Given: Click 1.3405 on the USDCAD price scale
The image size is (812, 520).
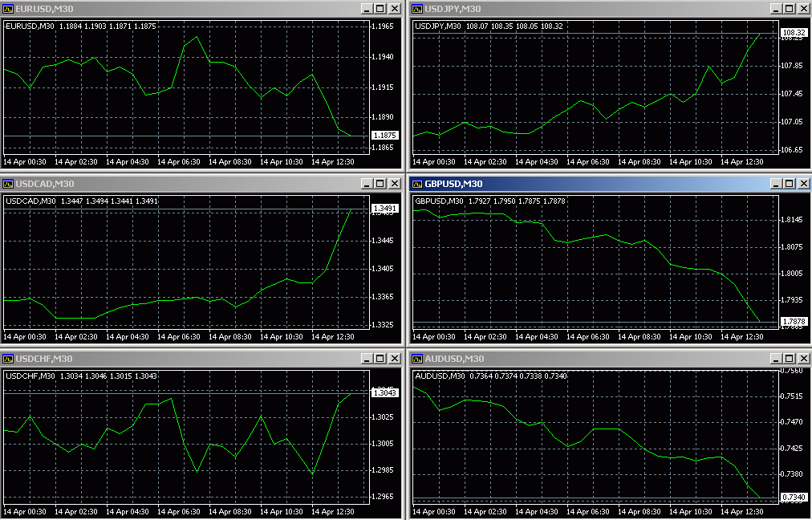Looking at the screenshot, I should tap(383, 269).
